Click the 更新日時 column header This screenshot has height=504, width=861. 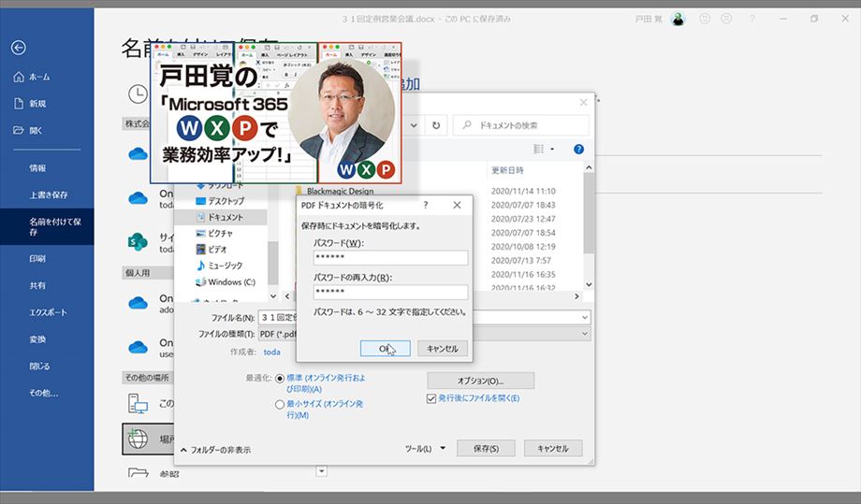click(x=508, y=170)
